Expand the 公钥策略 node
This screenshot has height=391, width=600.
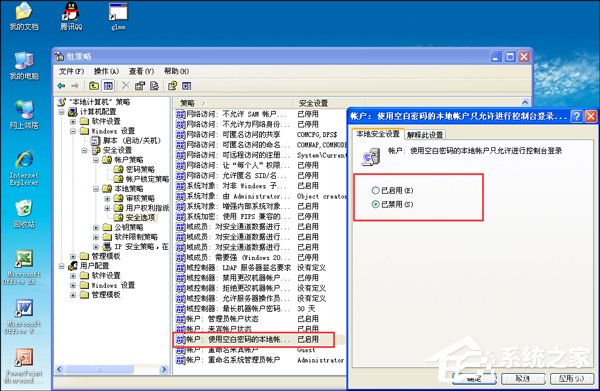pyautogui.click(x=96, y=227)
